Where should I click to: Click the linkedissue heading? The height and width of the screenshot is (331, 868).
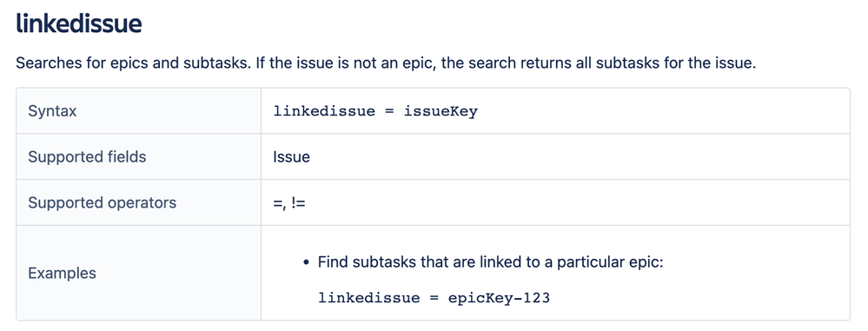(x=78, y=23)
